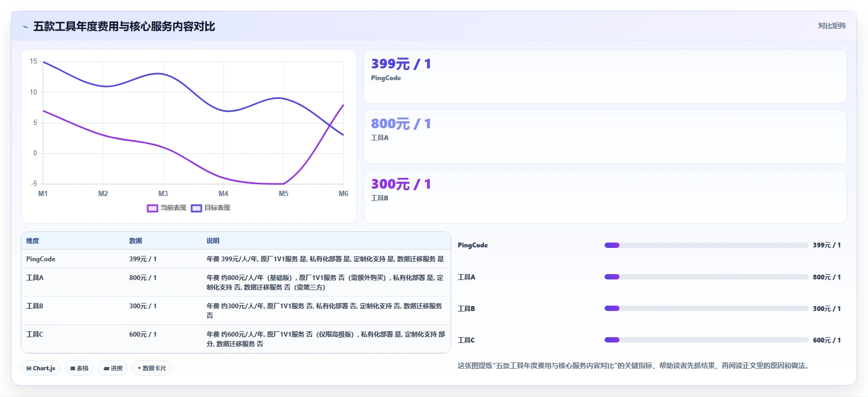Toggle the 当前表现 legend swatch
Image resolution: width=868 pixels, height=397 pixels.
click(152, 208)
